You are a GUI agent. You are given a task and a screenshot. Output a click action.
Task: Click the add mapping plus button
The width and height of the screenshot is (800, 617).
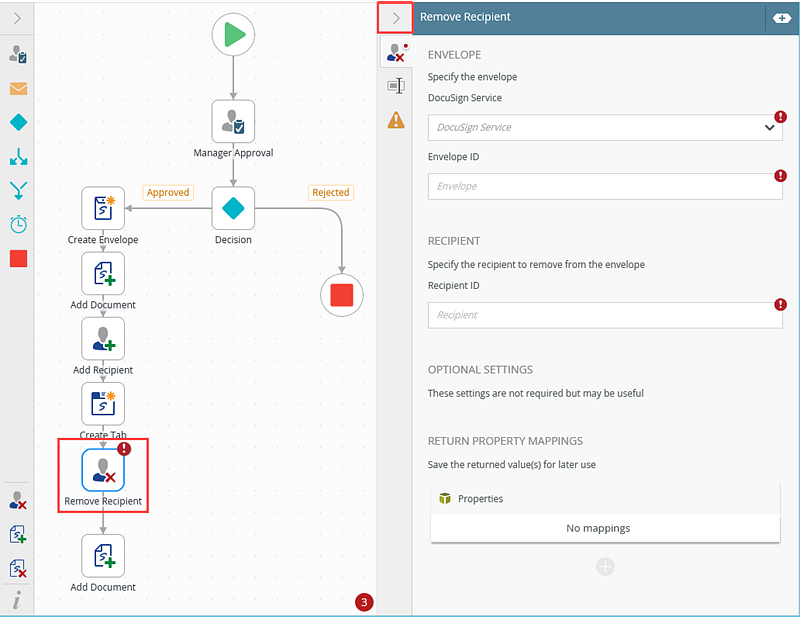(x=605, y=567)
